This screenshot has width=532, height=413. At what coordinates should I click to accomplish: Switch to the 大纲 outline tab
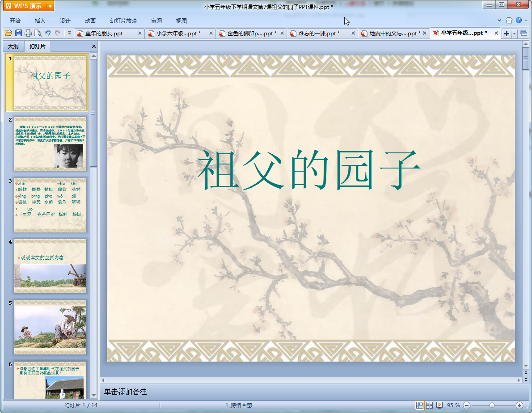tap(13, 46)
